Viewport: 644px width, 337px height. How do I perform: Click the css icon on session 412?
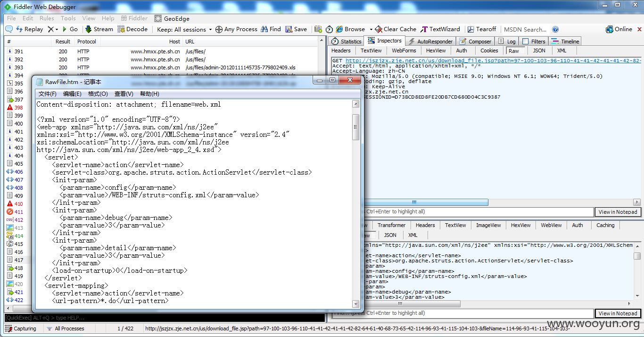(x=9, y=220)
